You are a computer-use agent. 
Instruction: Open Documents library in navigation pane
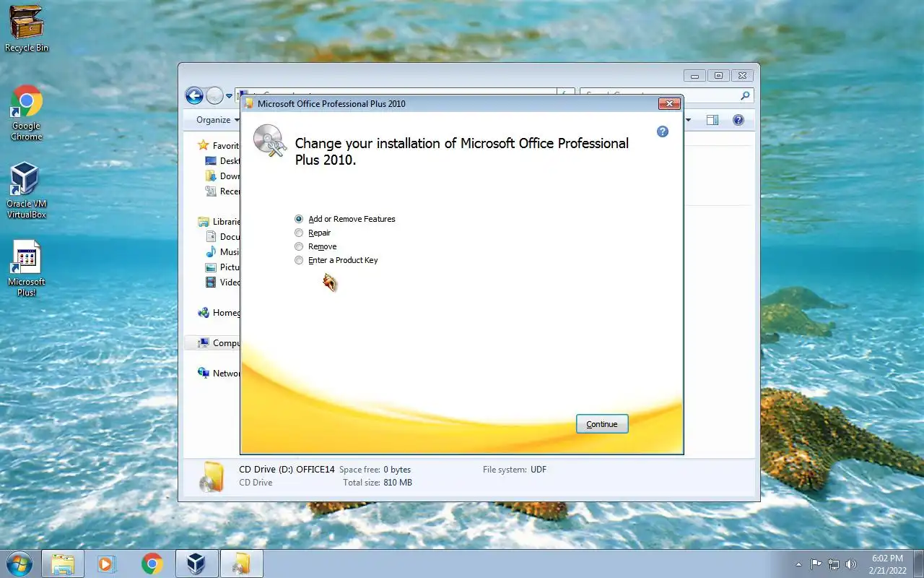222,237
